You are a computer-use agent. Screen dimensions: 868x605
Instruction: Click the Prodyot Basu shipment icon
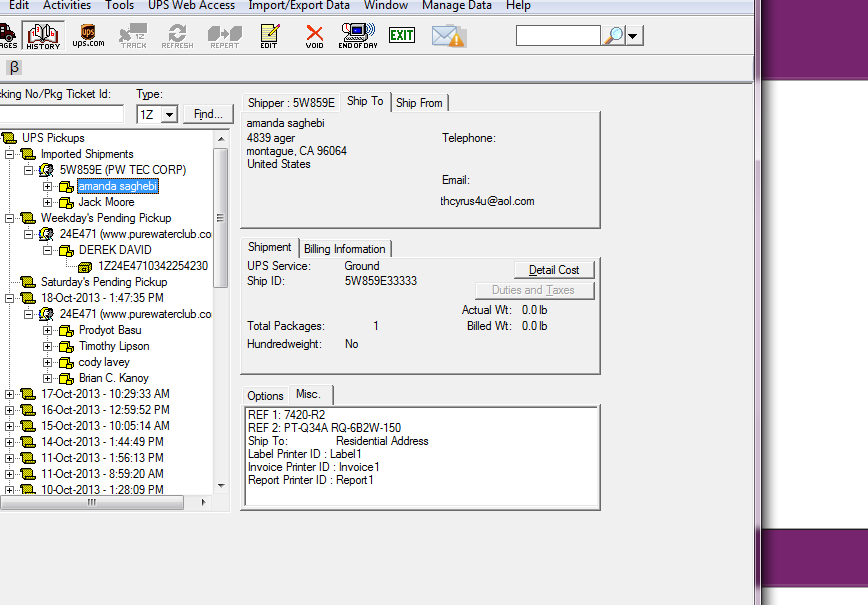click(x=66, y=330)
